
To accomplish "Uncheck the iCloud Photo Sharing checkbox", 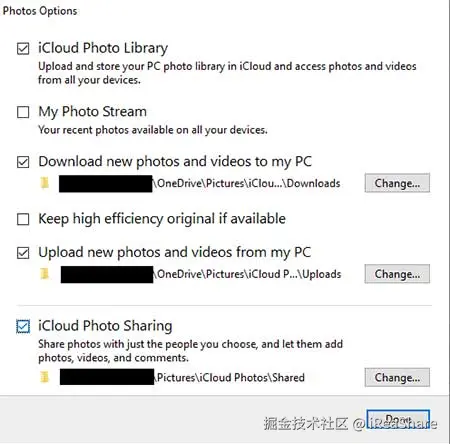I will point(23,327).
